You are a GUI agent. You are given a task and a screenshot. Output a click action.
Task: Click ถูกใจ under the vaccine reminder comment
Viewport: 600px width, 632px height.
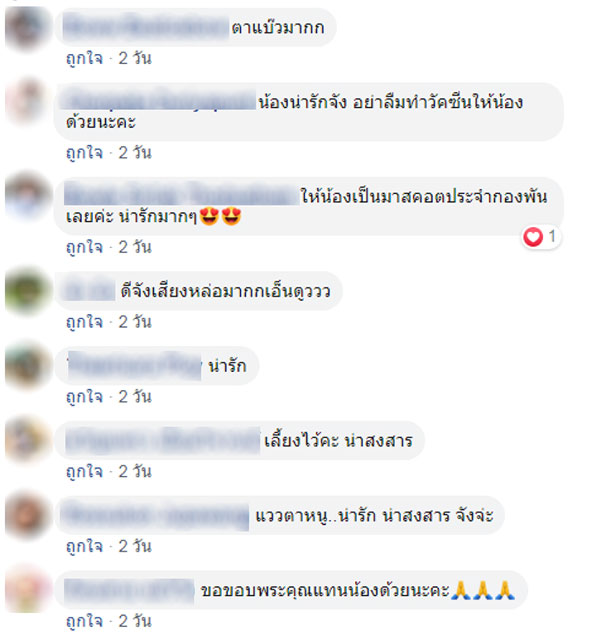tap(84, 153)
